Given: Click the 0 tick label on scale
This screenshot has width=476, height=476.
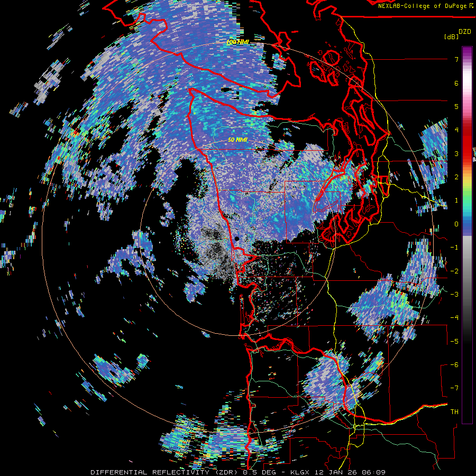Looking at the screenshot, I should 456,224.
